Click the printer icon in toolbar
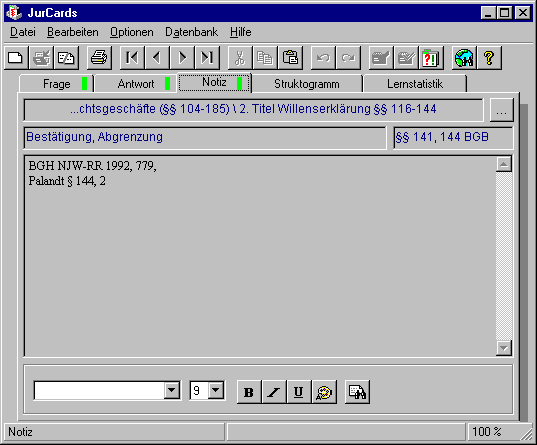 click(x=99, y=58)
